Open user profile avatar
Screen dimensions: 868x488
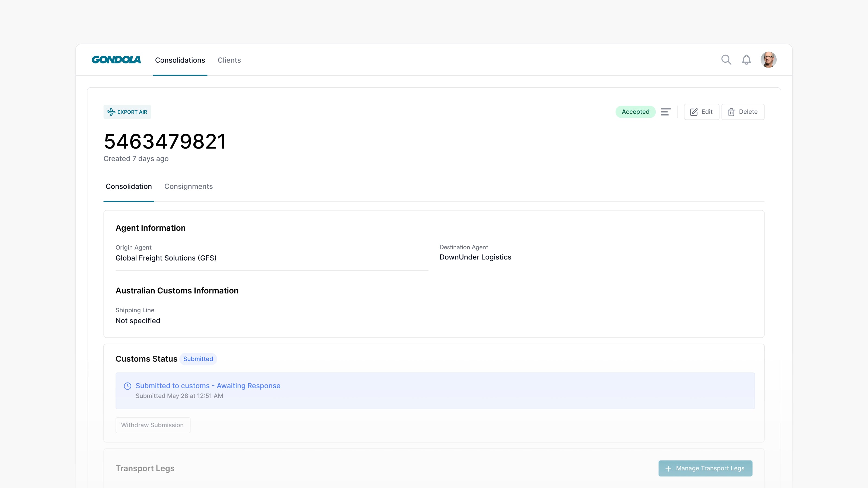[x=768, y=60]
